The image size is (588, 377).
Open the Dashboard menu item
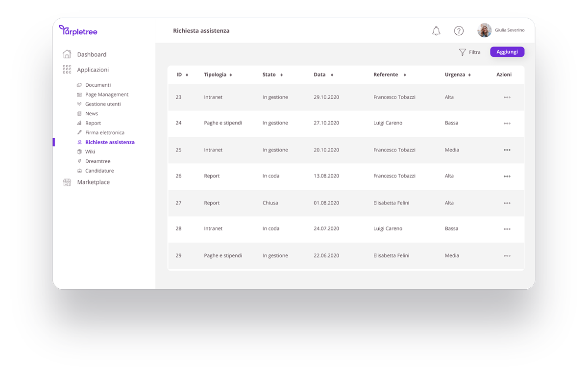coord(92,54)
